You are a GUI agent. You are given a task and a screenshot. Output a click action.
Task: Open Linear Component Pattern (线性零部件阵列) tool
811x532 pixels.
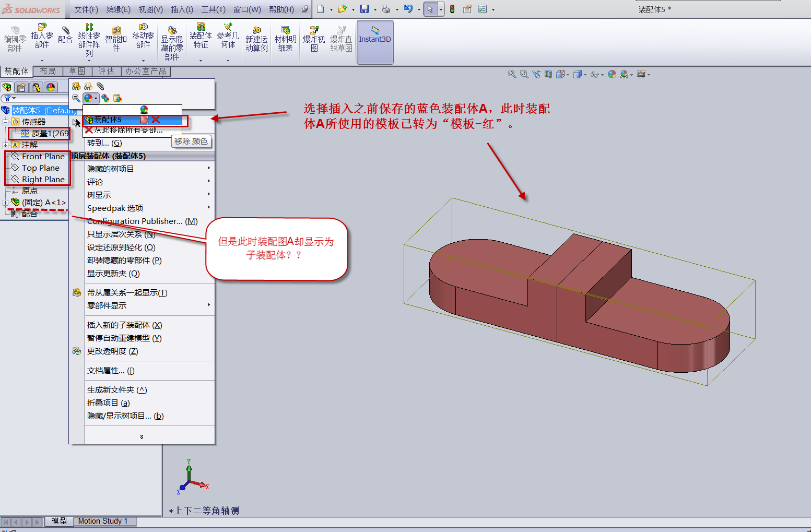(x=89, y=40)
